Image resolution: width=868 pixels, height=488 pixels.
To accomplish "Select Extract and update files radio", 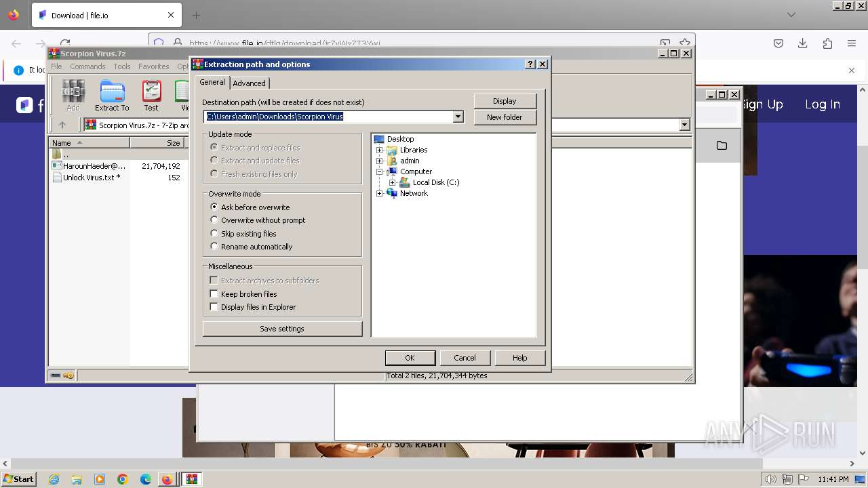I will 255,161.
